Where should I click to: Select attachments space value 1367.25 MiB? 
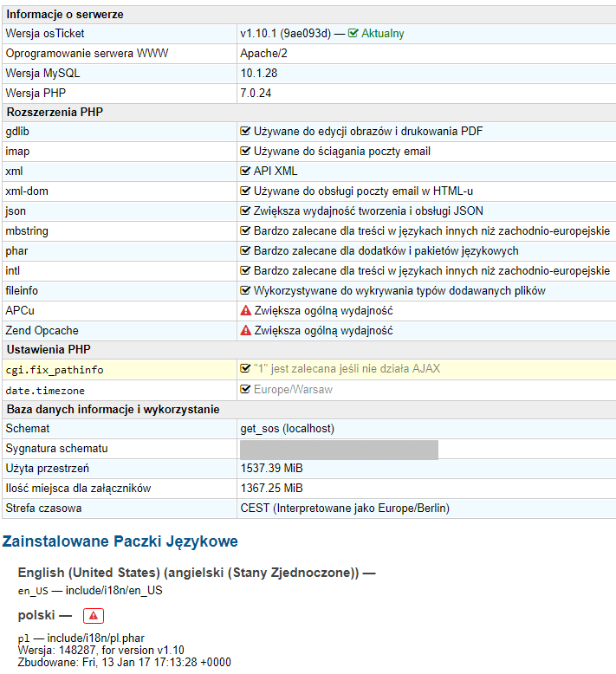[x=271, y=488]
